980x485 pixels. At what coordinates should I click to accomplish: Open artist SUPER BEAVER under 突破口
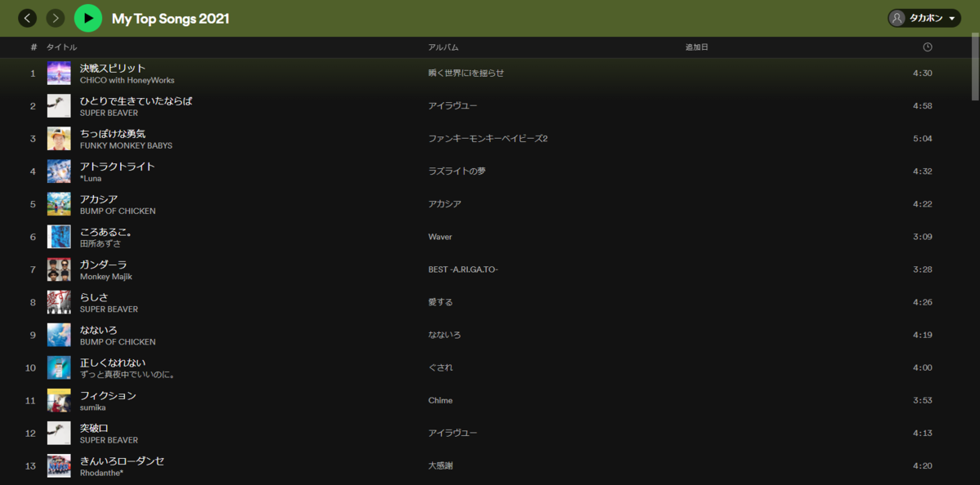pyautogui.click(x=109, y=440)
